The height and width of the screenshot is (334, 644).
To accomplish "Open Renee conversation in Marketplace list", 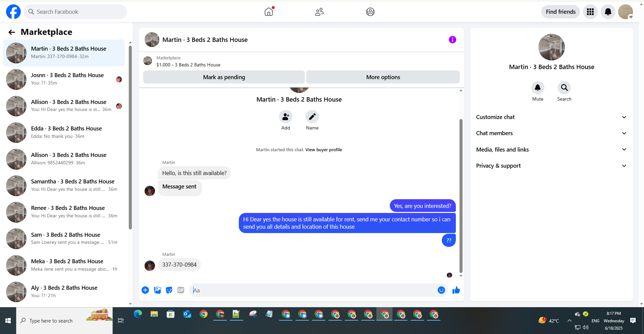I will [64, 212].
